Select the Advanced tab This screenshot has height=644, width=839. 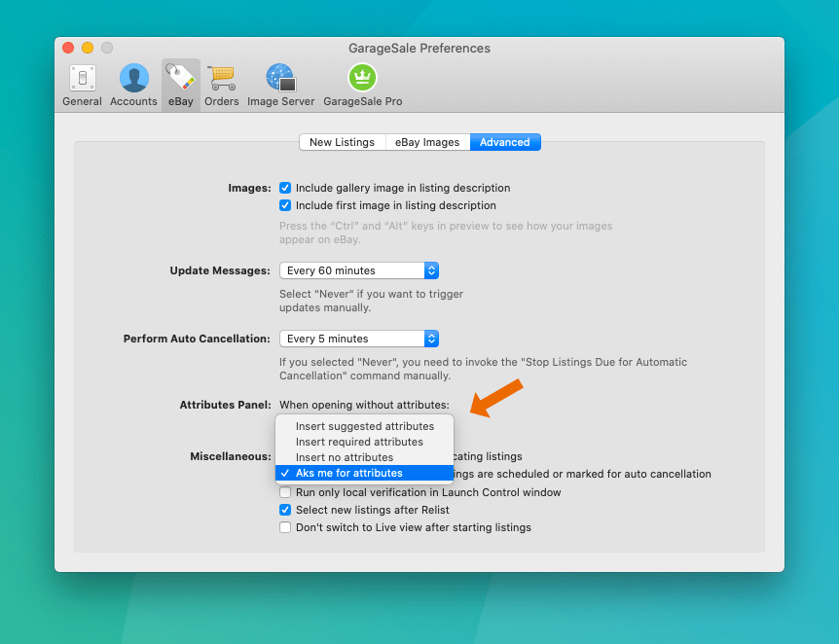click(x=504, y=142)
